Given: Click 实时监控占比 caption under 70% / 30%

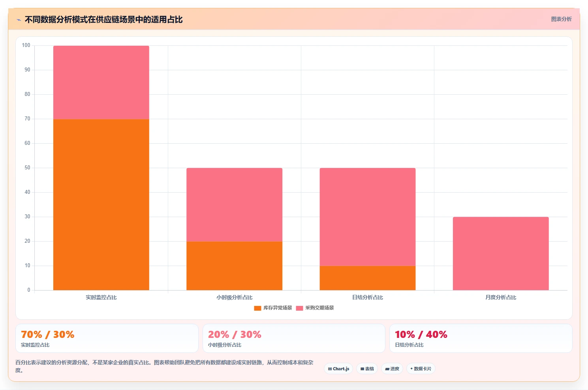Looking at the screenshot, I should point(35,345).
